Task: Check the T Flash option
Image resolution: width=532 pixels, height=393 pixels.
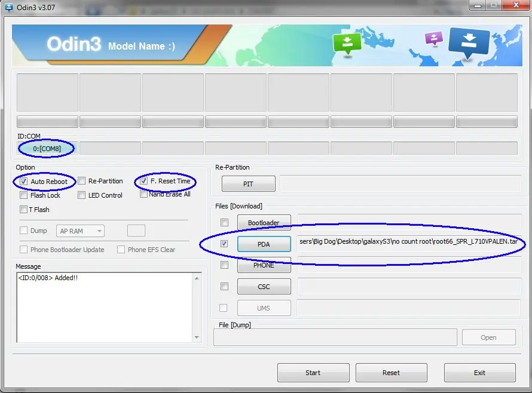Action: coord(23,210)
